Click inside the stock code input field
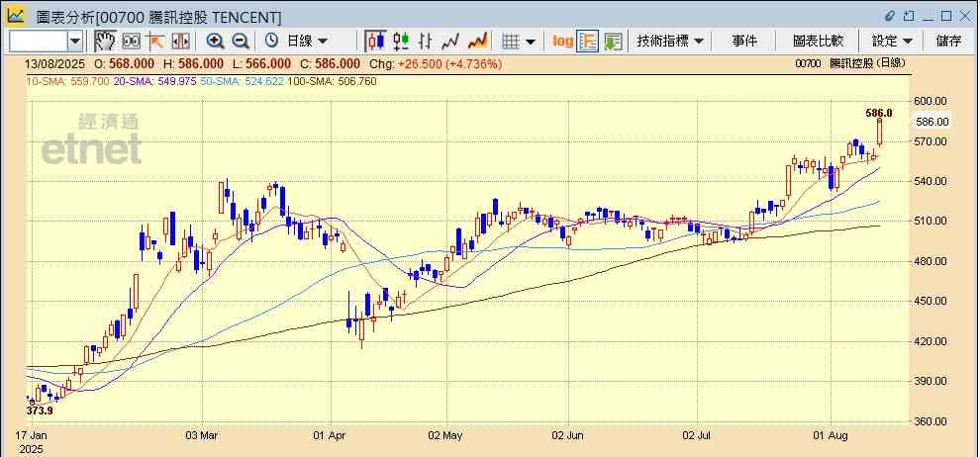This screenshot has width=980, height=457. [39, 42]
